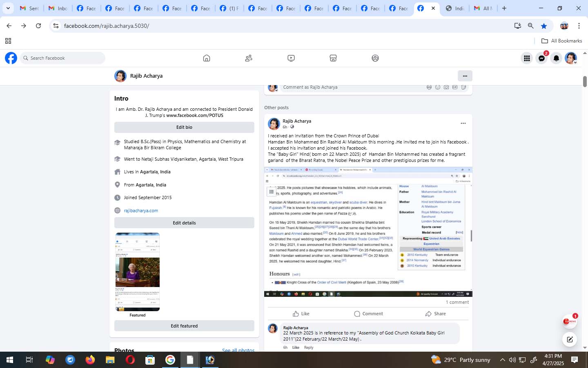This screenshot has height=368, width=588.
Task: Open Opera browser from the taskbar
Action: click(x=130, y=360)
